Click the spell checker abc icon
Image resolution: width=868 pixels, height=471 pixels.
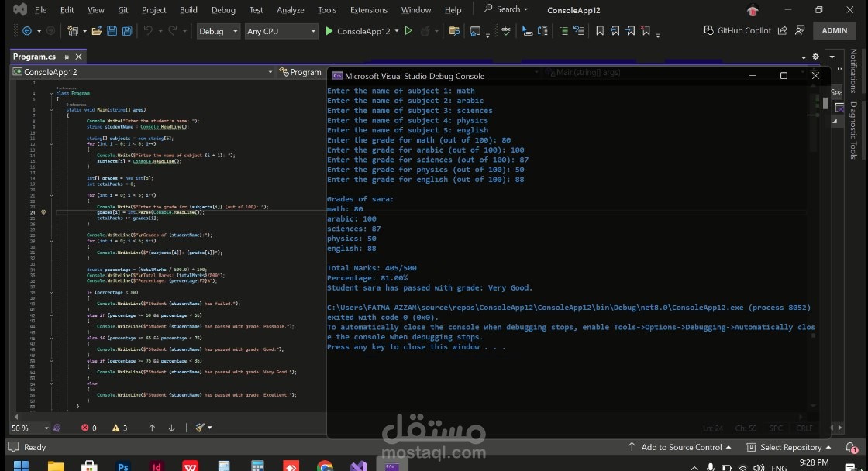click(x=506, y=31)
